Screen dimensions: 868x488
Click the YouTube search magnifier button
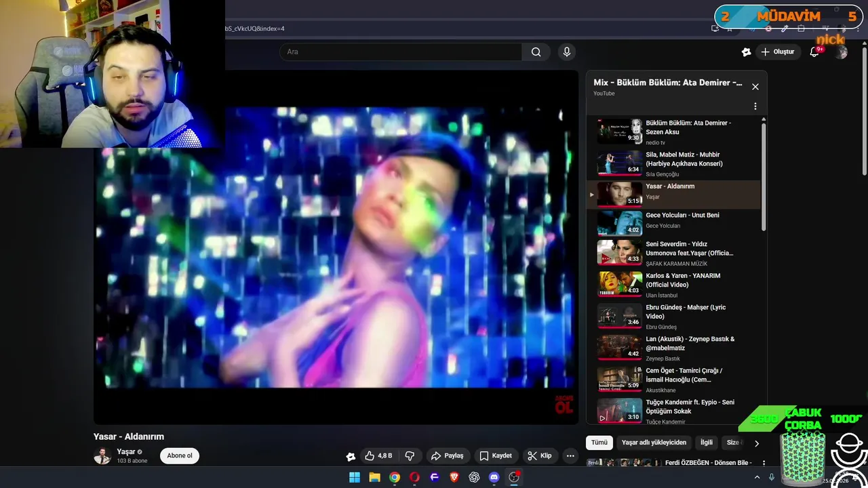coord(536,52)
